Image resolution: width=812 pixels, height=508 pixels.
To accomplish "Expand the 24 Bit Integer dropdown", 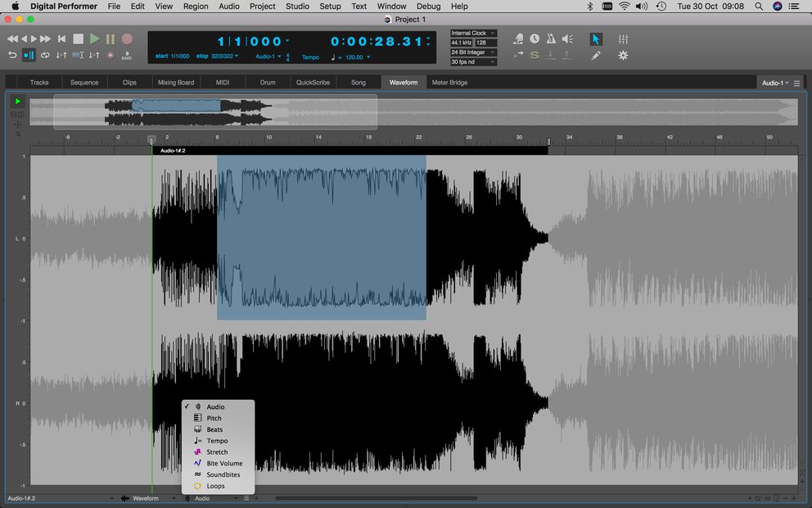I will [473, 52].
